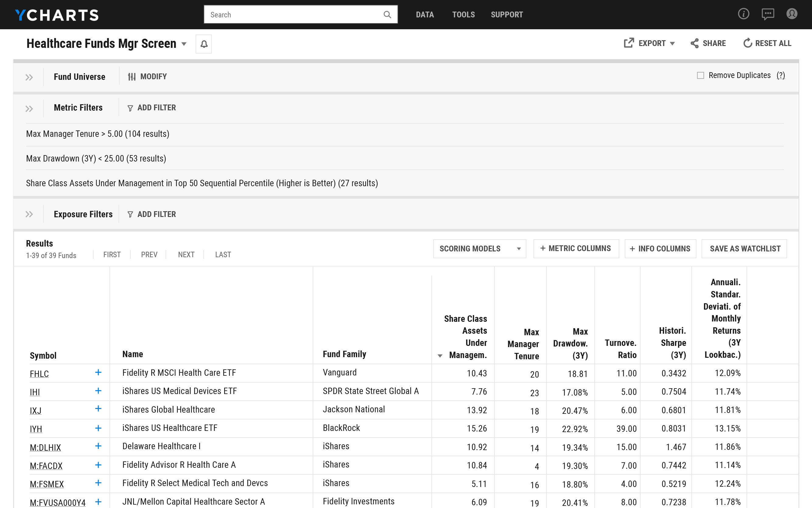Click the Reset All icon
This screenshot has height=508, width=812.
(748, 43)
